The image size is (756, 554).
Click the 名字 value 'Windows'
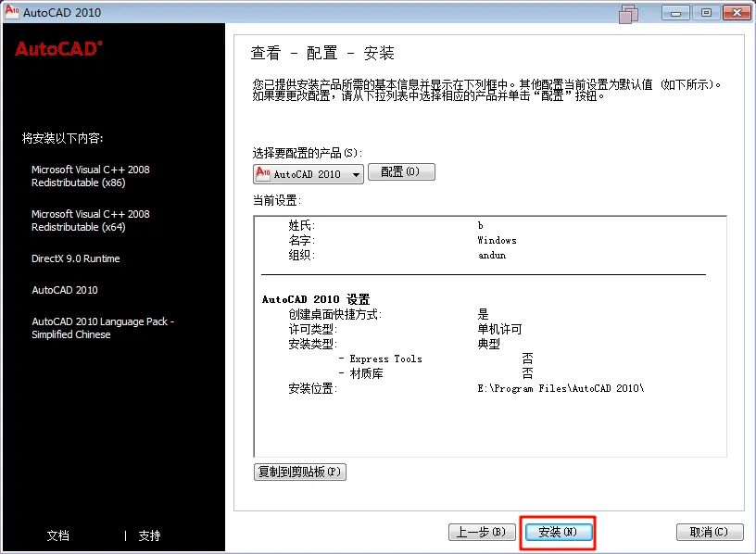[498, 240]
